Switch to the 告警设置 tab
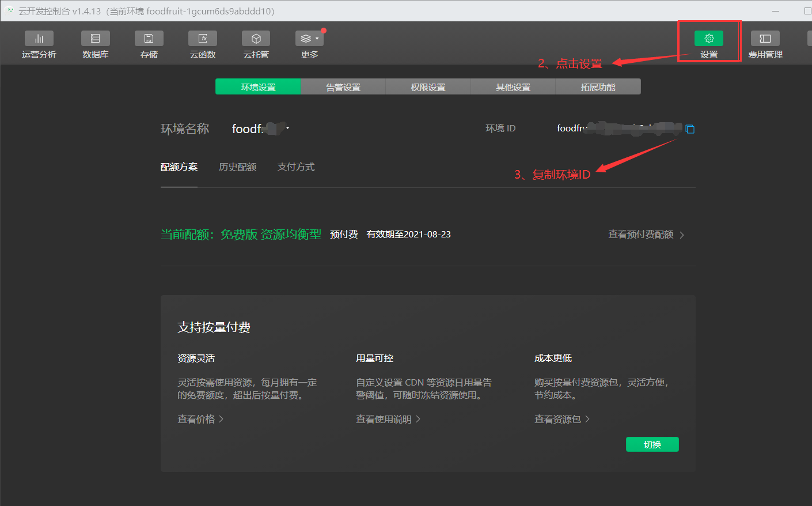The image size is (812, 506). pos(343,86)
